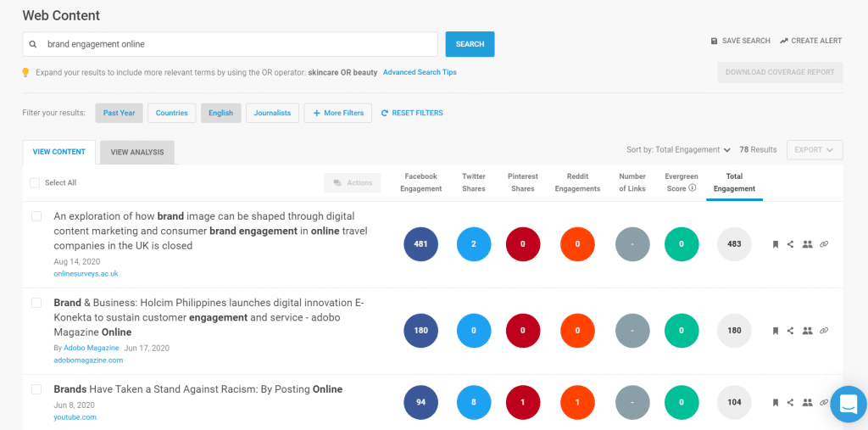Click the search magnifier icon in the query box
This screenshot has height=430, width=868.
click(33, 44)
